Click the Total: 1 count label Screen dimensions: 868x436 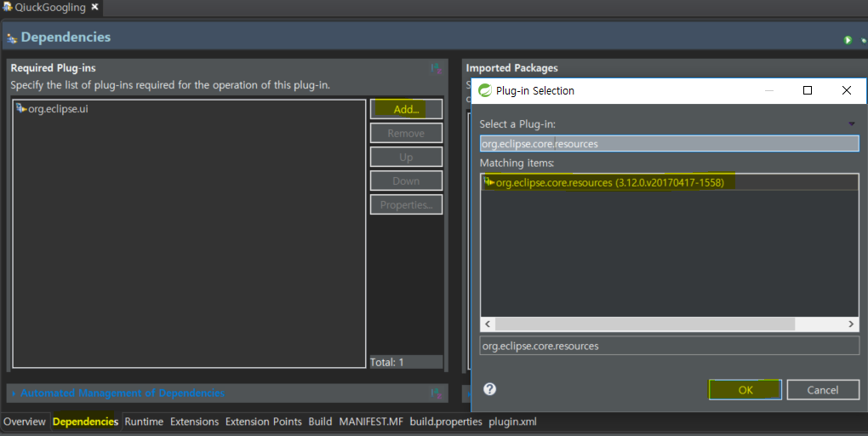387,362
